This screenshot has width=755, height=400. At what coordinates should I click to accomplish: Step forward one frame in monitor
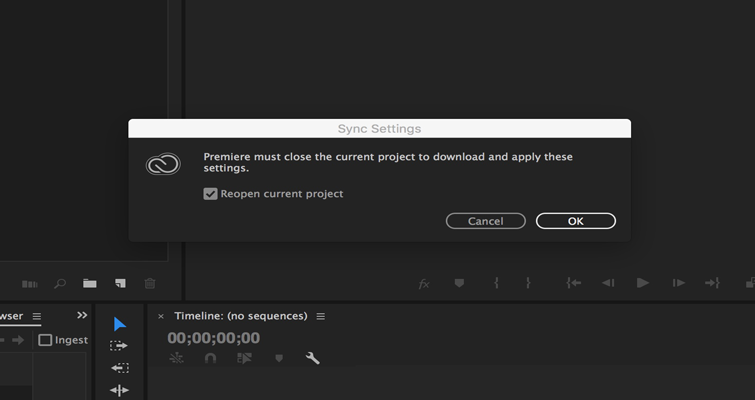click(678, 283)
